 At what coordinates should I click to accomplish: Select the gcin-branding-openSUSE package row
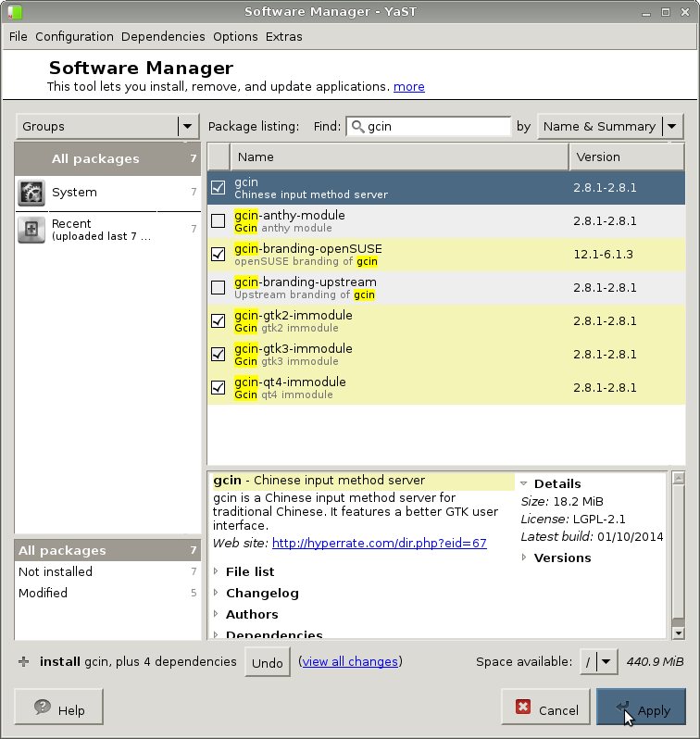pos(446,255)
